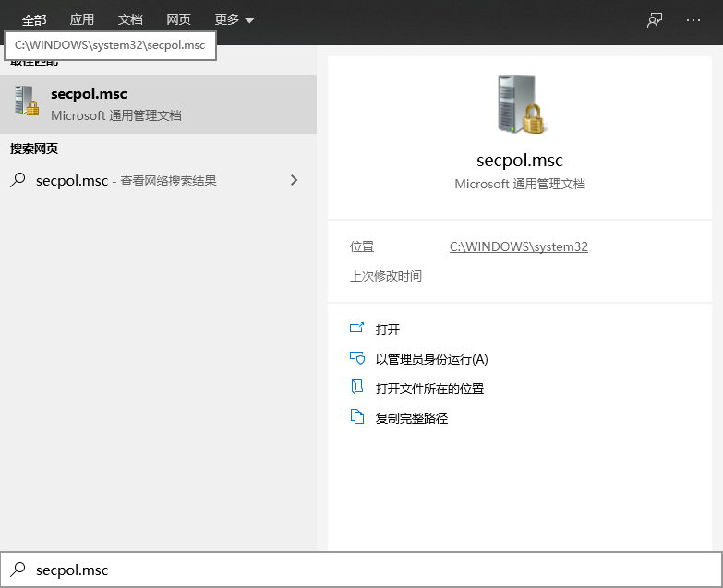Click the shield icon for 以管理员身份运行
This screenshot has height=588, width=723.
357,359
